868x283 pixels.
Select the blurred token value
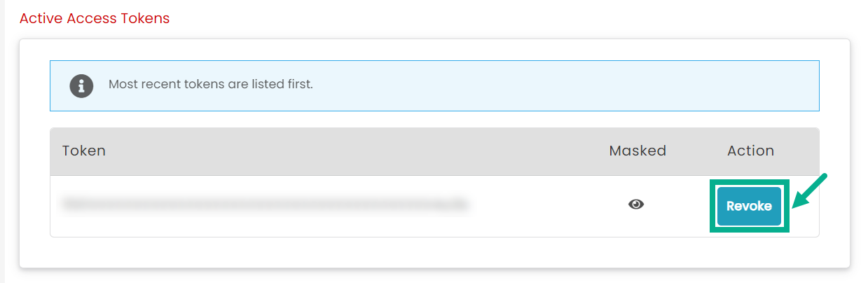point(264,205)
